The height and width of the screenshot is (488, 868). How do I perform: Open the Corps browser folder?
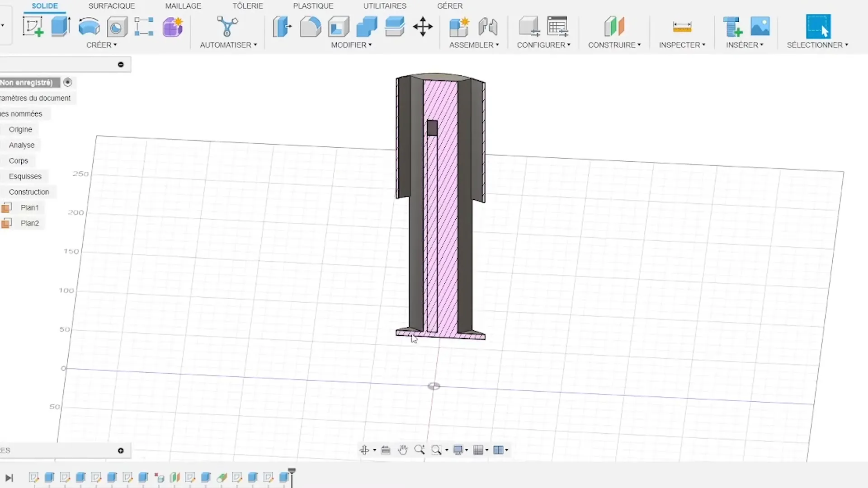point(19,161)
